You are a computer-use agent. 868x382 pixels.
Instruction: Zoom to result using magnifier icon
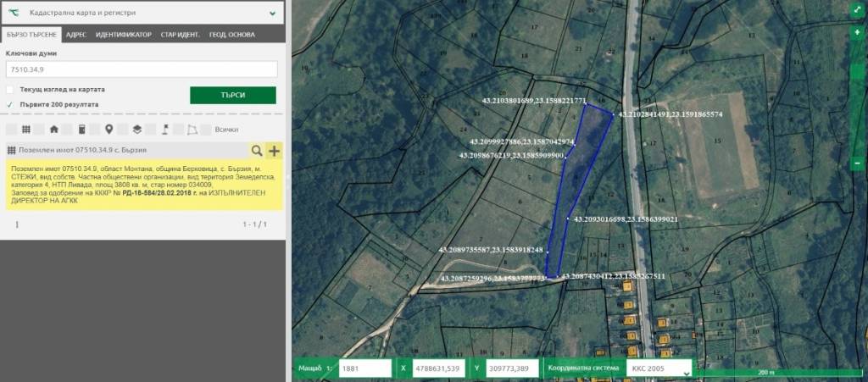coord(256,151)
